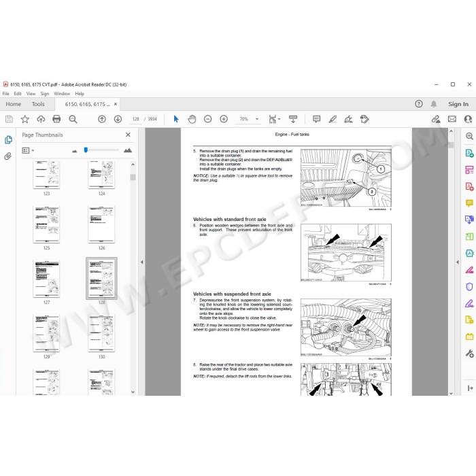
Task: Open the Organize Pages tool
Action: [x=469, y=170]
